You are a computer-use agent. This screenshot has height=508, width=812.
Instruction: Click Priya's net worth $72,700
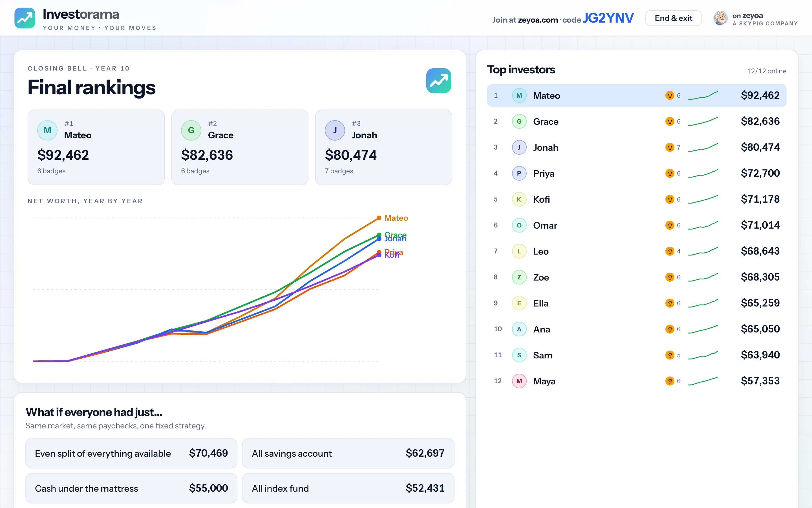click(x=760, y=173)
